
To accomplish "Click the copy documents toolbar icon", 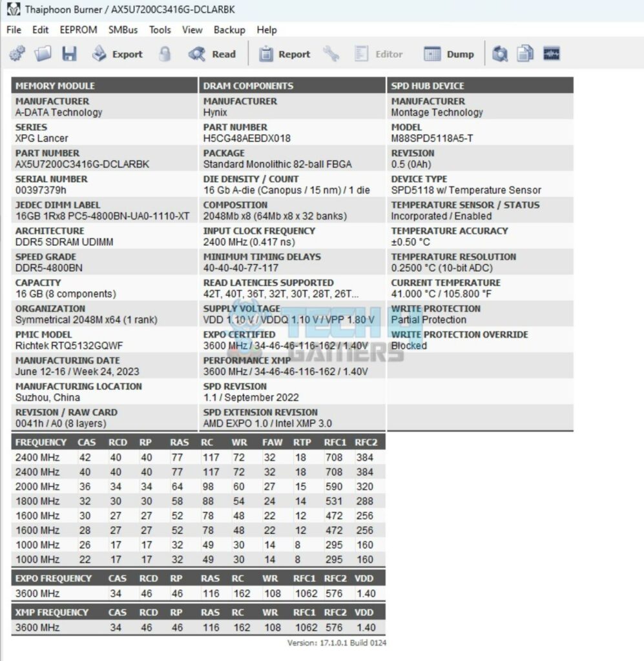I will click(525, 54).
